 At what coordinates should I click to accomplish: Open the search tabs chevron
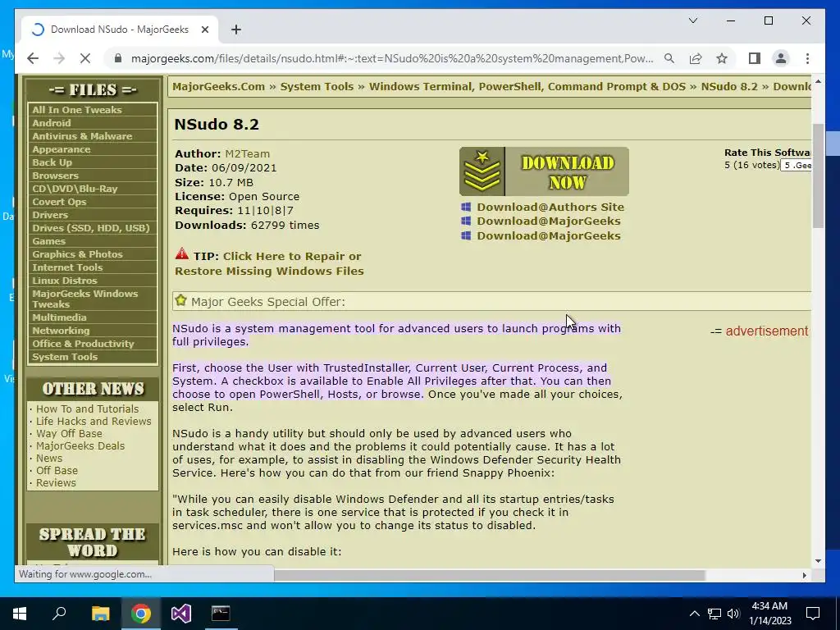[x=692, y=21]
